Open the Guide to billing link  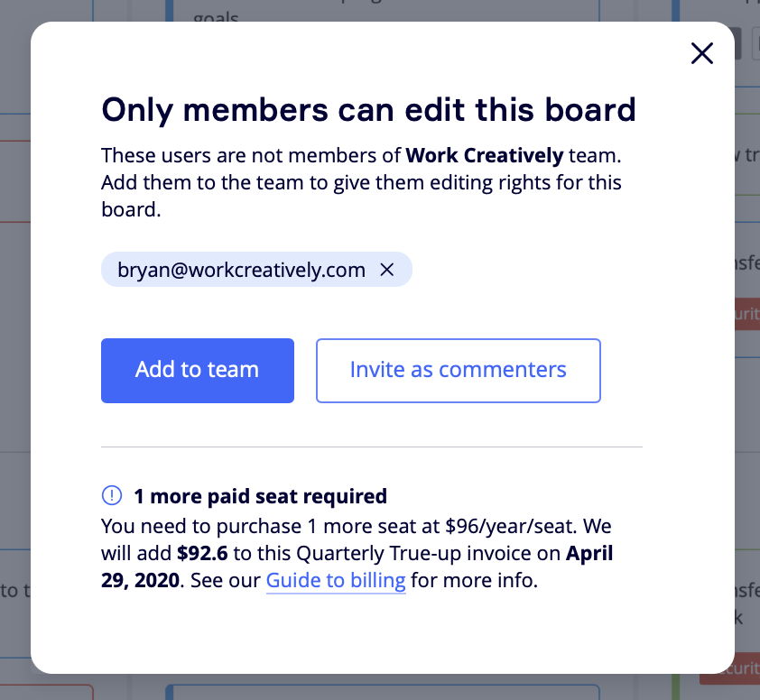(335, 580)
